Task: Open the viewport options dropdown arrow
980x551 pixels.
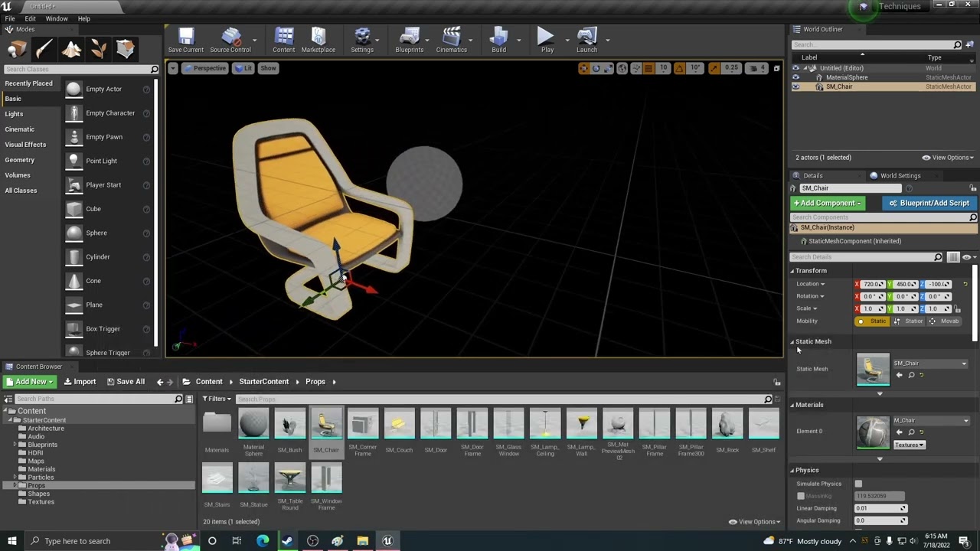Action: (x=173, y=68)
